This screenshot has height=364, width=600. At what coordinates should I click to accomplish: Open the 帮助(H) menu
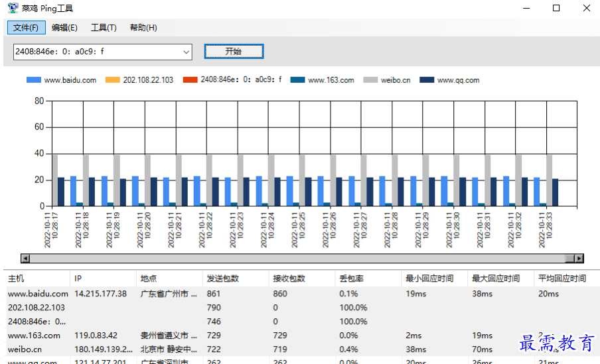point(143,28)
